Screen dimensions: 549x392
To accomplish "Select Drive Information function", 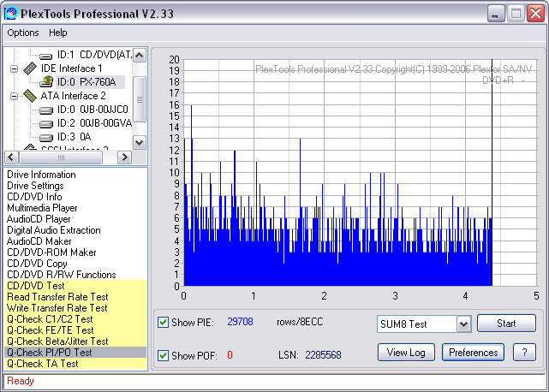I will (x=41, y=175).
